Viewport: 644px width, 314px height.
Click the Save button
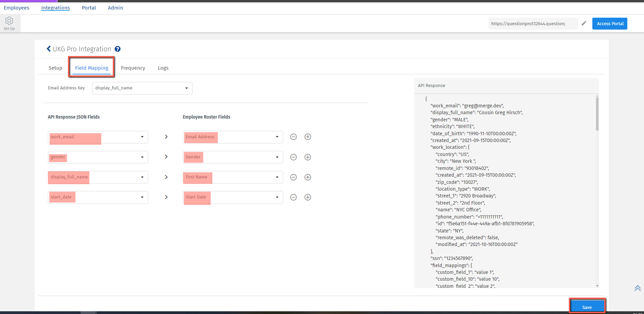tap(587, 307)
